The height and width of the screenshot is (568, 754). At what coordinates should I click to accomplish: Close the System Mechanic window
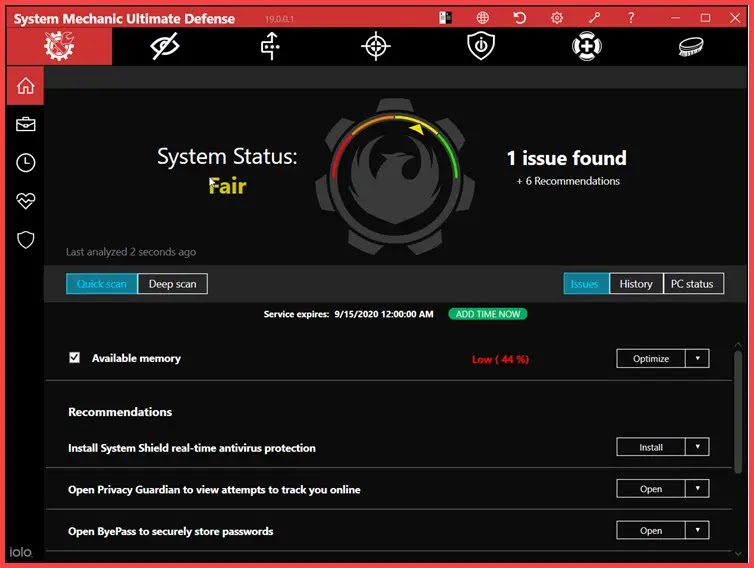[734, 18]
